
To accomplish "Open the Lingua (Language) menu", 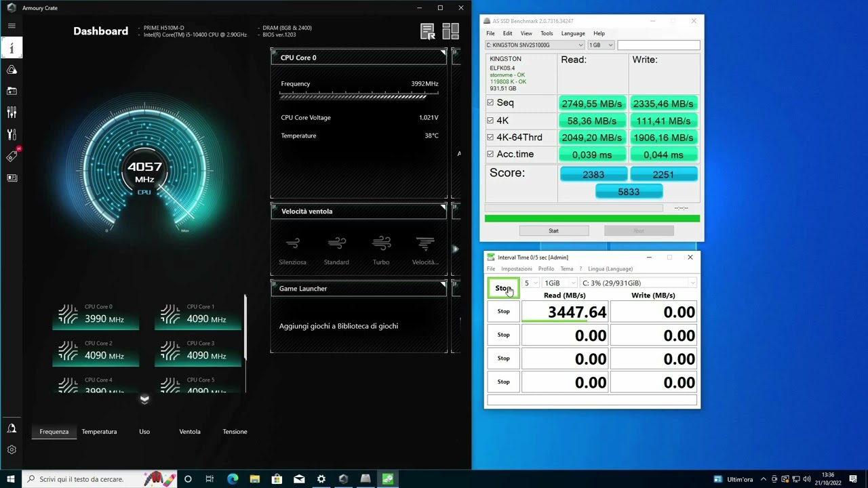I will (x=610, y=269).
